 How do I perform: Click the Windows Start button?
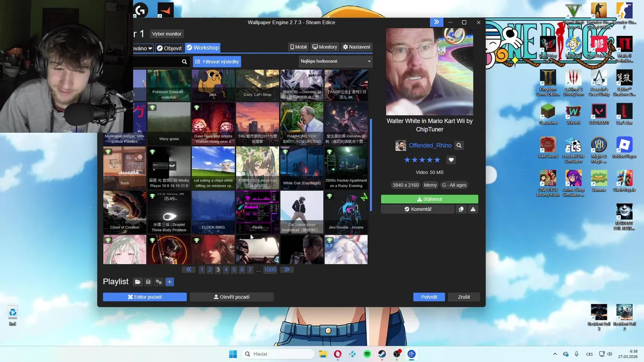(x=233, y=354)
